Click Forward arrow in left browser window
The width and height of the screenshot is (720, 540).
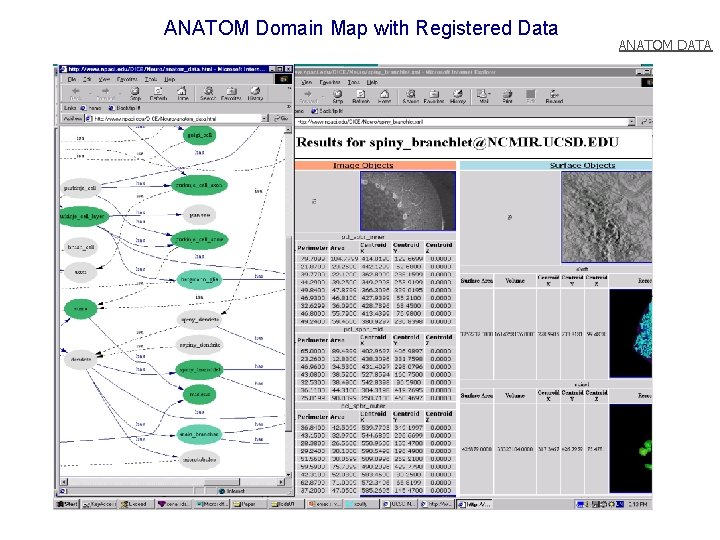coord(105,93)
